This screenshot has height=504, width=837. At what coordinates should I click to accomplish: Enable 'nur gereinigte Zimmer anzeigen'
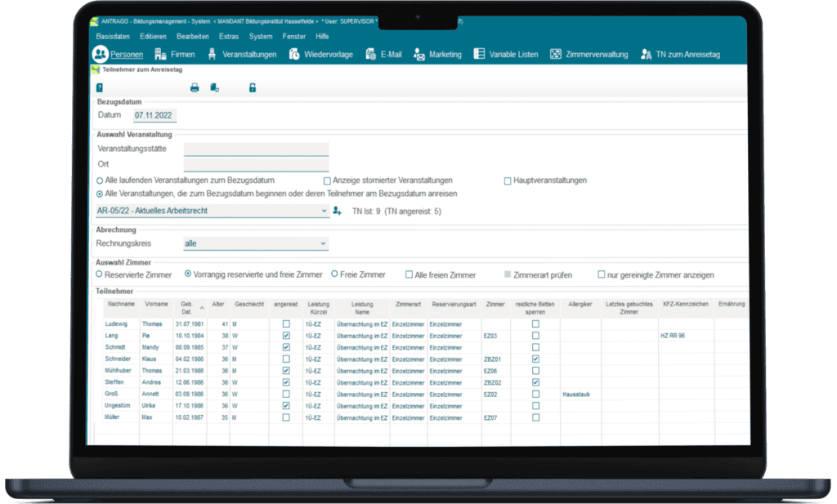[x=602, y=274]
